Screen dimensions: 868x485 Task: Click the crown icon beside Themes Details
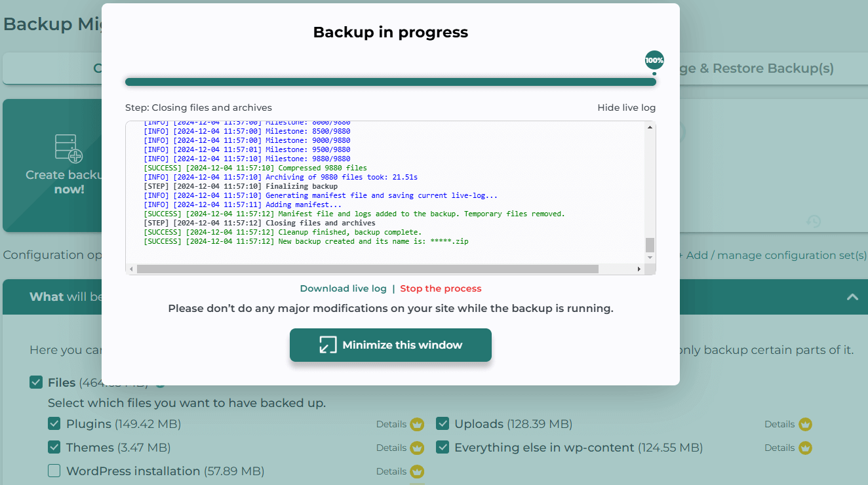417,448
